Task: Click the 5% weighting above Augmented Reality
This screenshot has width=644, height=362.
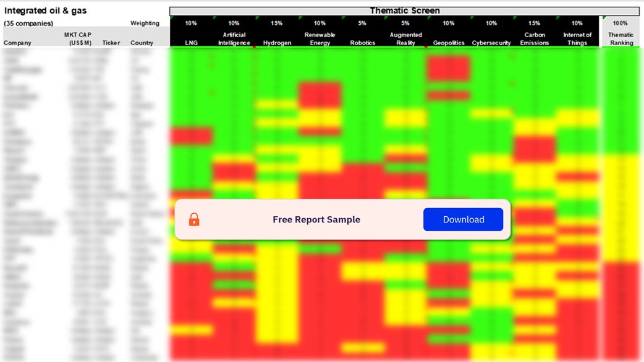Action: [x=405, y=23]
